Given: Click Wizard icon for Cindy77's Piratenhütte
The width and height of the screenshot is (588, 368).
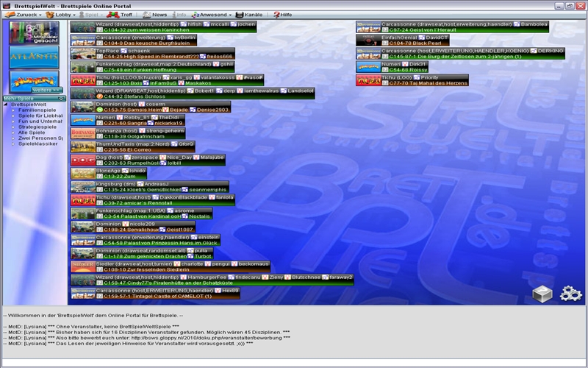Looking at the screenshot, I should click(x=83, y=280).
